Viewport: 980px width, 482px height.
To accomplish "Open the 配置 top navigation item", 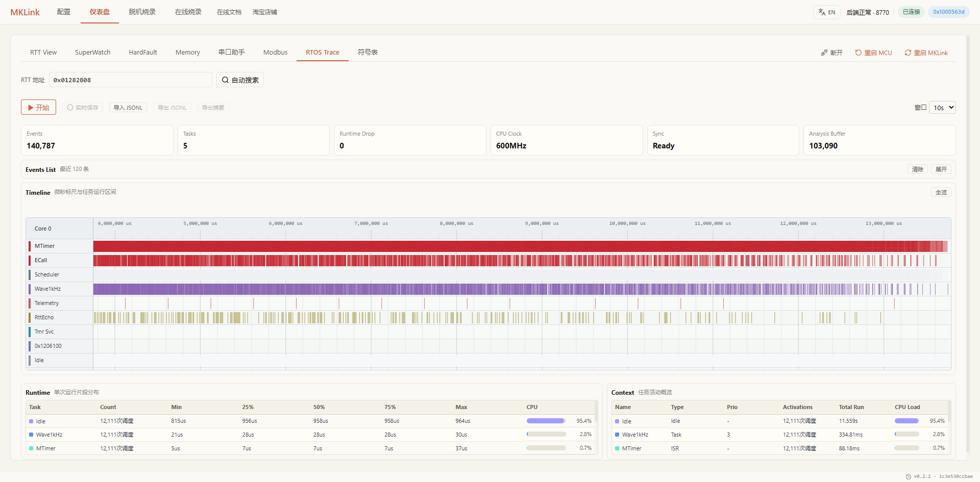I will coord(64,12).
